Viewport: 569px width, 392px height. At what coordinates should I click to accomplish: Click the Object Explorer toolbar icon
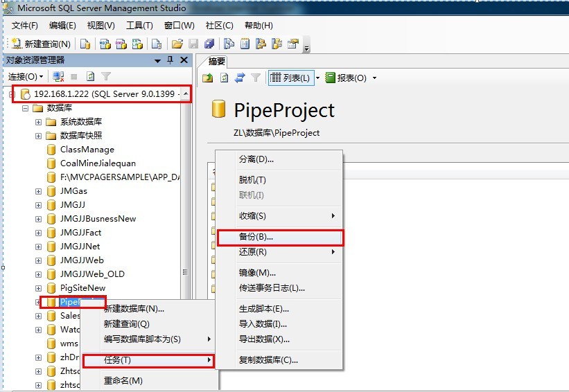point(261,44)
